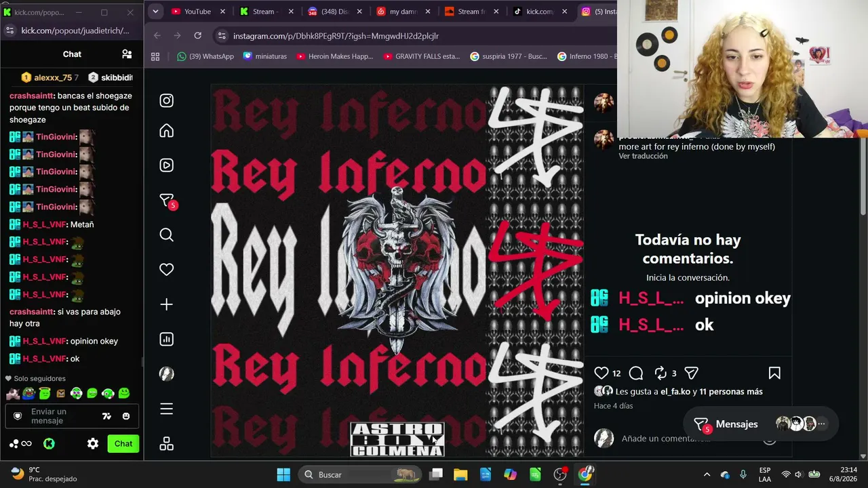This screenshot has width=868, height=488.
Task: Open Instagram More hamburger menu
Action: coord(166,409)
